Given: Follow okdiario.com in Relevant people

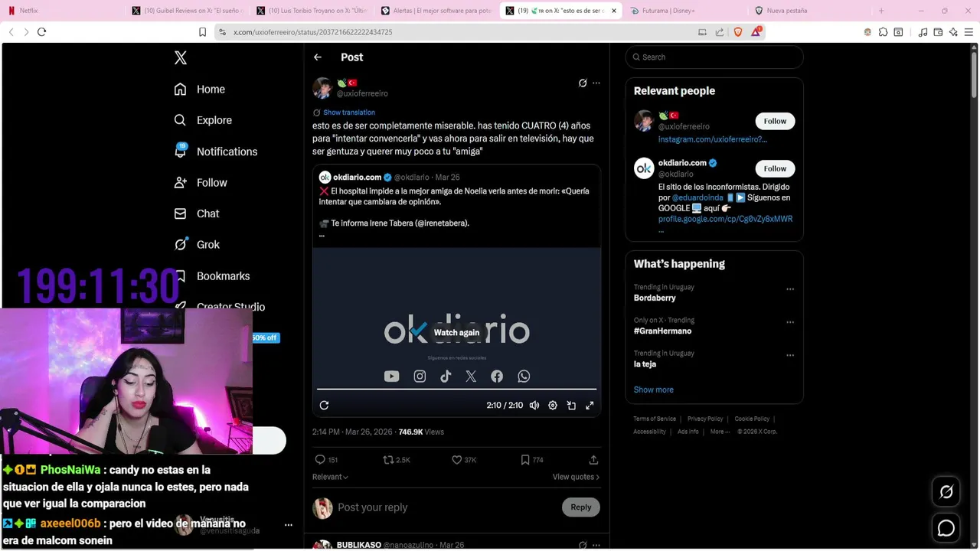Looking at the screenshot, I should pyautogui.click(x=775, y=168).
